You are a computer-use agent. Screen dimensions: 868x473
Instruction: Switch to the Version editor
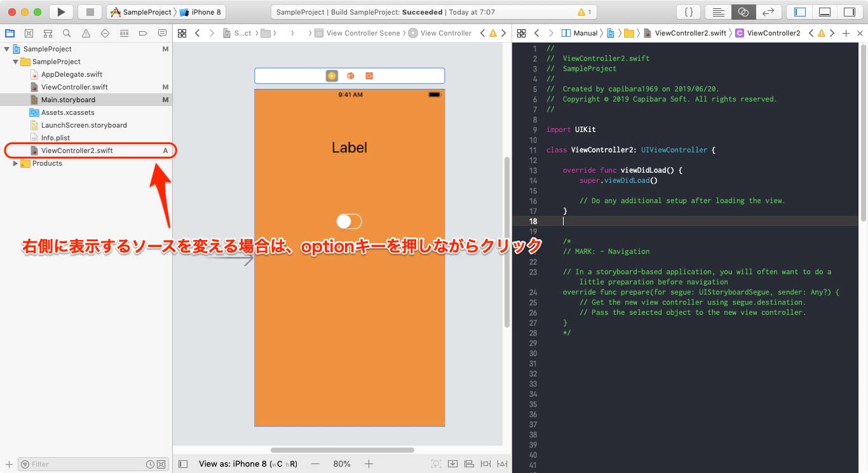point(768,11)
